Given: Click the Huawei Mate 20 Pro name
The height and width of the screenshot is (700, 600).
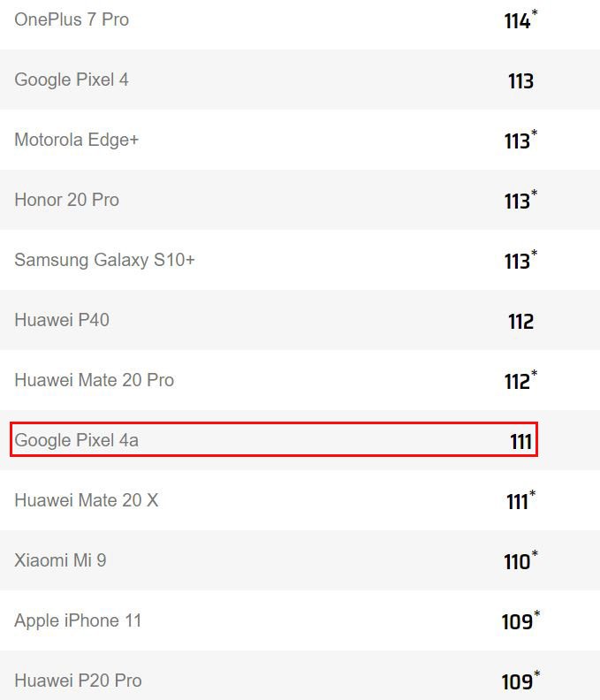Looking at the screenshot, I should tap(94, 380).
